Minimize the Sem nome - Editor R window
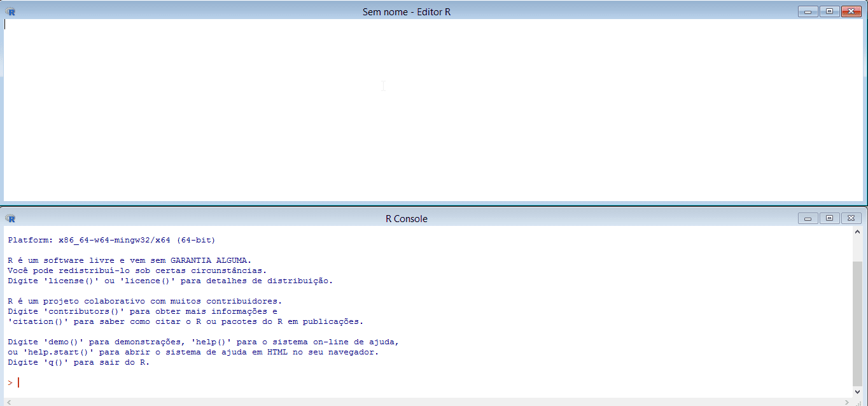 [808, 11]
